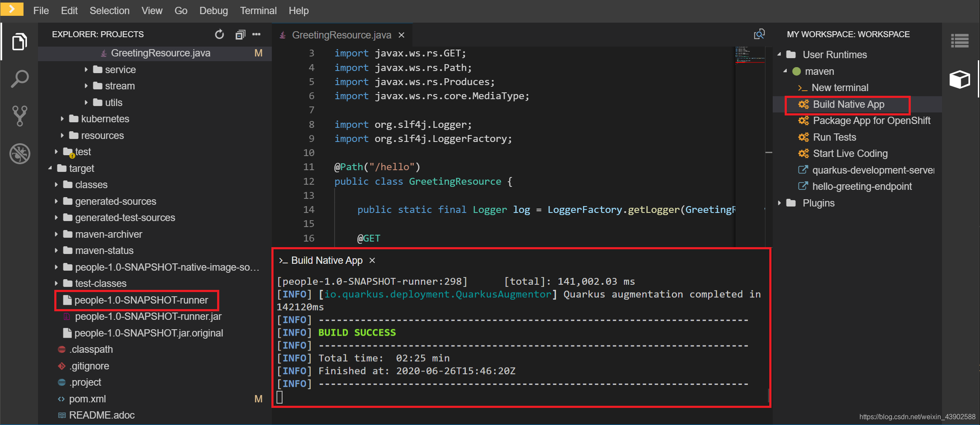Open the Debug menu
Image resolution: width=980 pixels, height=425 pixels.
213,11
